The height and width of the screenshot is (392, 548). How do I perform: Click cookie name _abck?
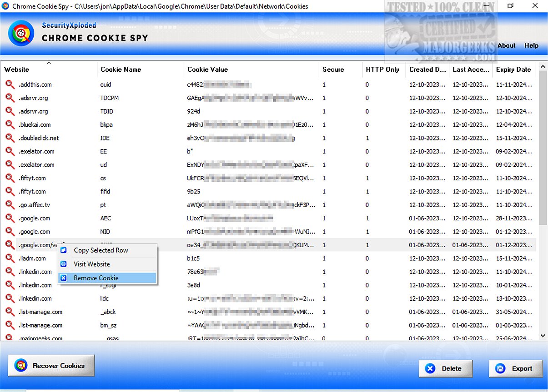107,312
